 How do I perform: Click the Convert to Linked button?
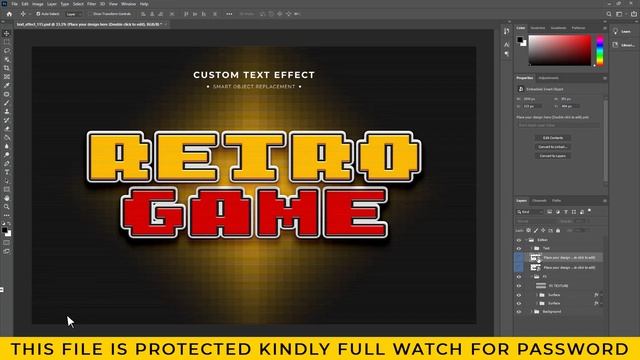click(553, 147)
